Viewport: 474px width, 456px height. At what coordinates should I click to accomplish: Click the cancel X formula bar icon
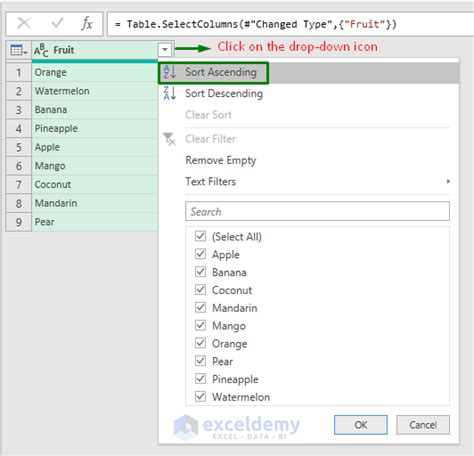(24, 24)
